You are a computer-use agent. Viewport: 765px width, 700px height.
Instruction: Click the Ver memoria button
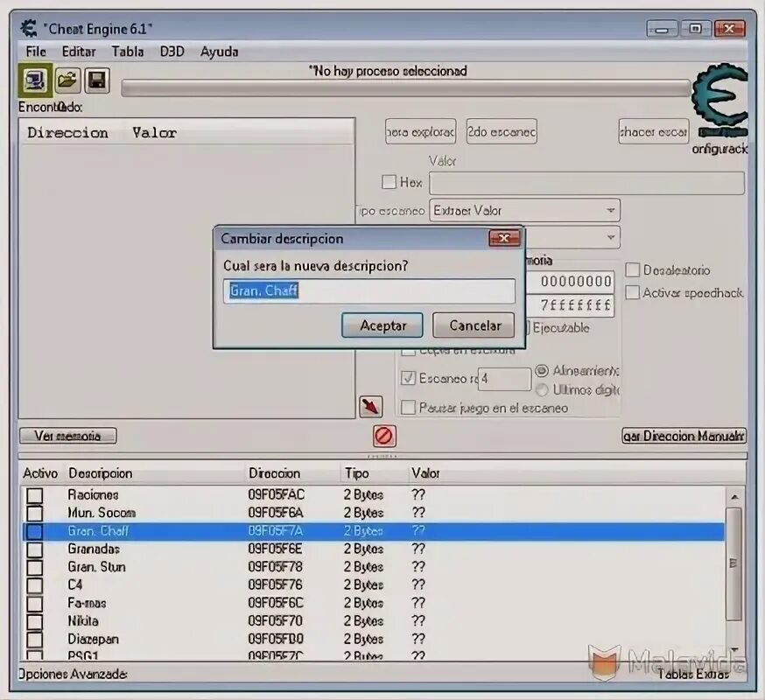click(x=67, y=436)
